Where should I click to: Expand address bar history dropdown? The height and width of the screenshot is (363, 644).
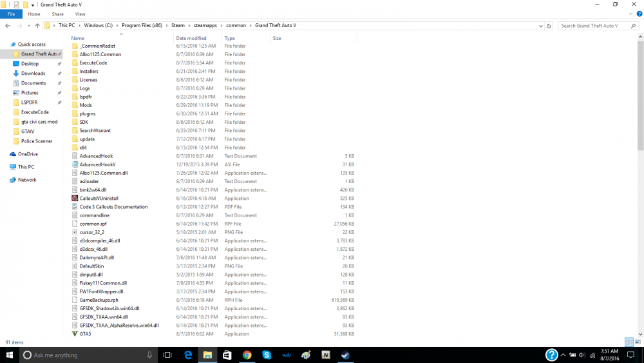(540, 26)
